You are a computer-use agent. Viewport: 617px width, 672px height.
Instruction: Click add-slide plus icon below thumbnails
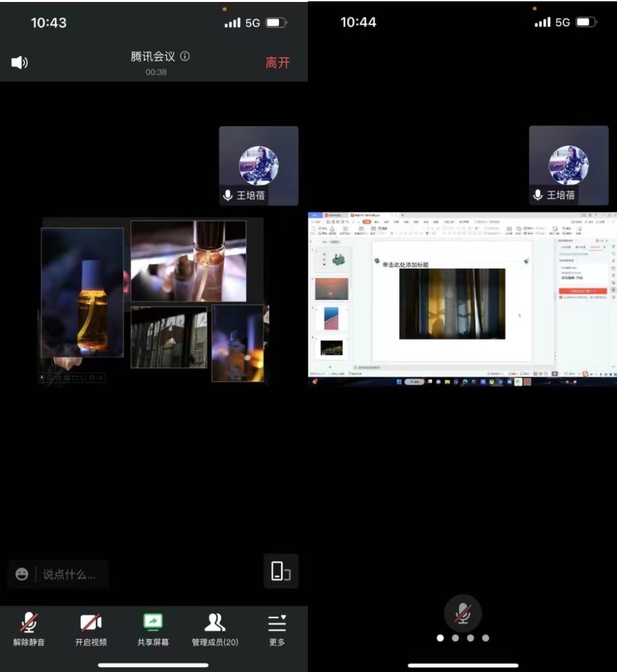coord(330,367)
